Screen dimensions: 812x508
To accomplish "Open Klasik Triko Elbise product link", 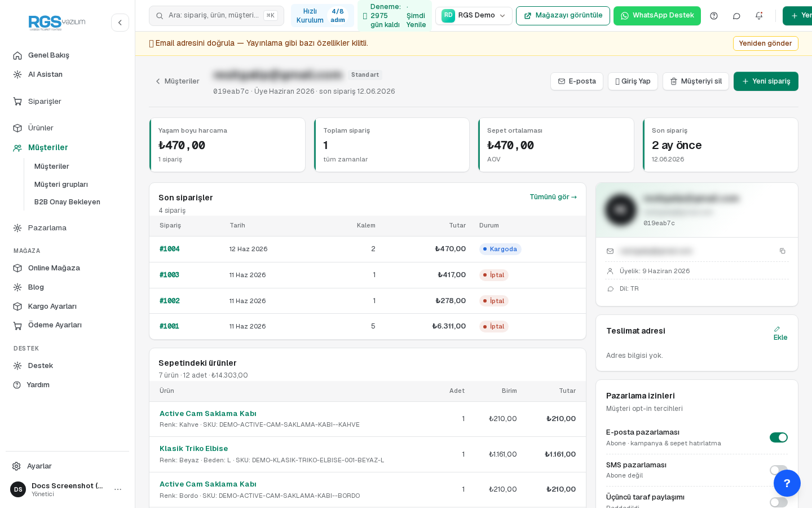I will (x=193, y=449).
